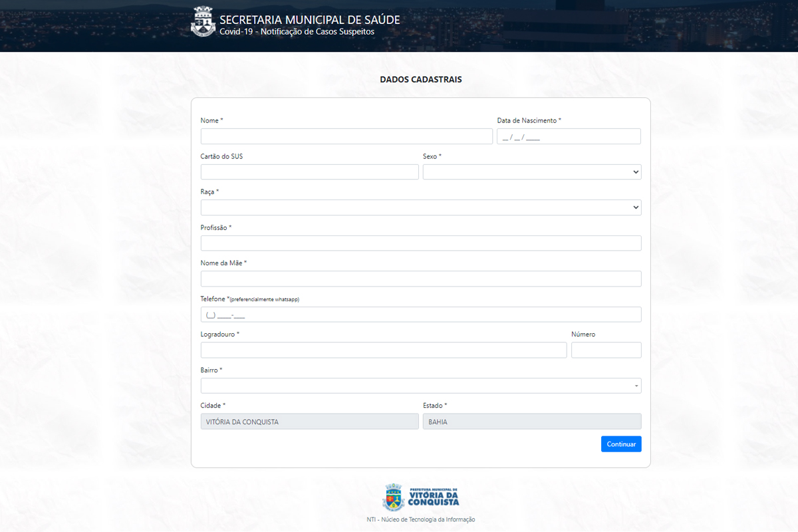Viewport: 798px width, 532px height.
Task: Select the Telefone input field
Action: [x=420, y=315]
